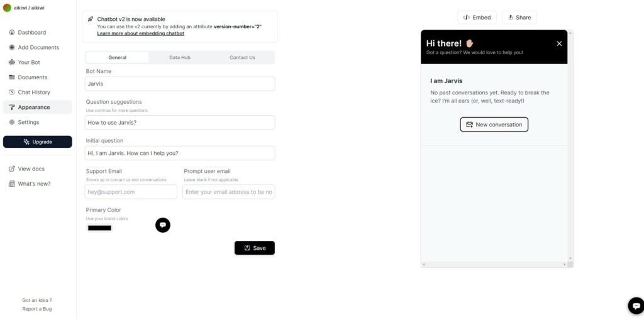Open Learn more about embedding chatbot
Screen dimensions: 644x319
tap(140, 33)
